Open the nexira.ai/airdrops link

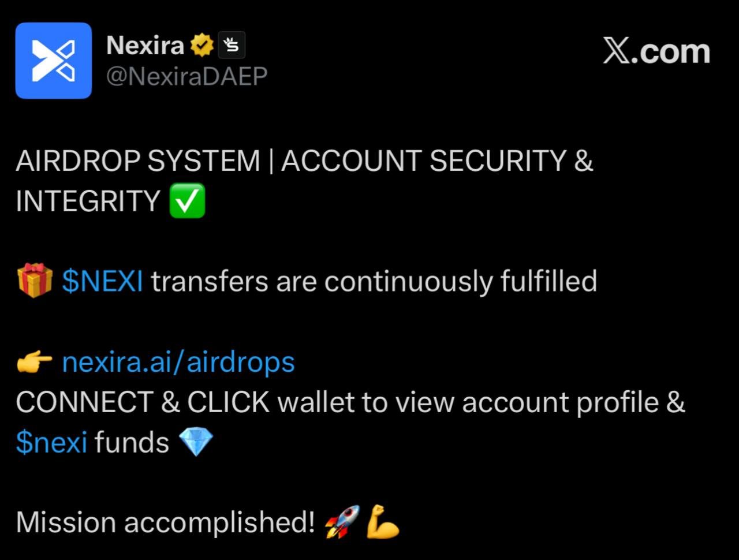(x=178, y=362)
